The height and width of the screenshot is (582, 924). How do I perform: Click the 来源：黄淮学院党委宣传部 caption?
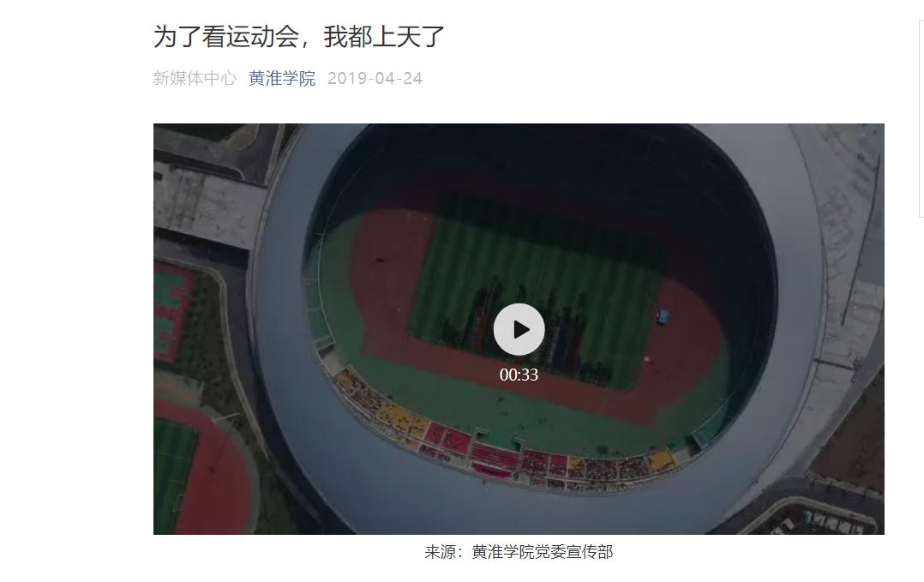click(519, 552)
